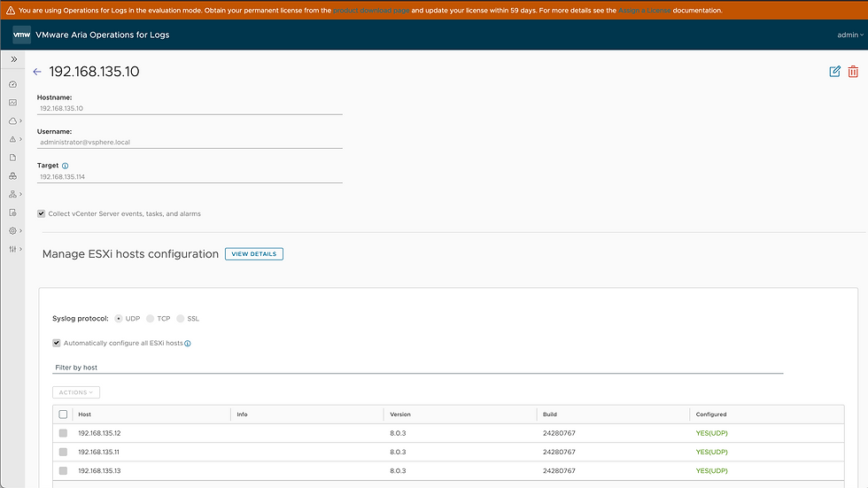Select UDP syslog protocol

(119, 319)
